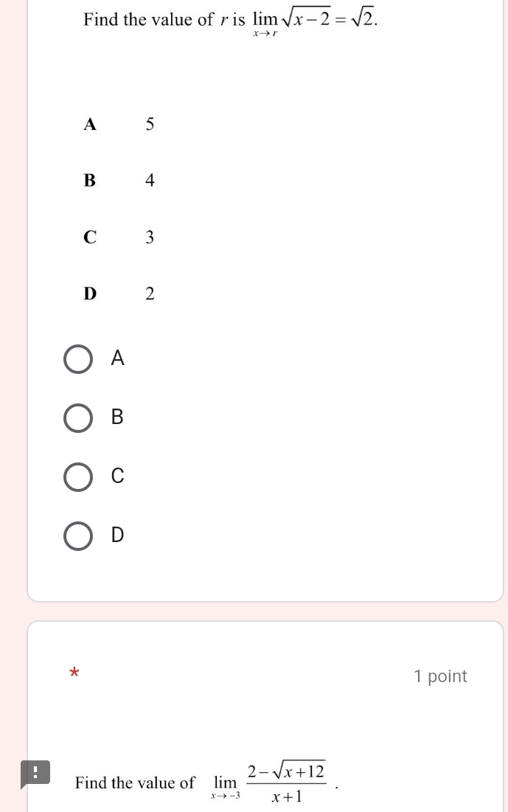The image size is (508, 812).
Task: Choose radio button for answer C
Action: tap(78, 476)
